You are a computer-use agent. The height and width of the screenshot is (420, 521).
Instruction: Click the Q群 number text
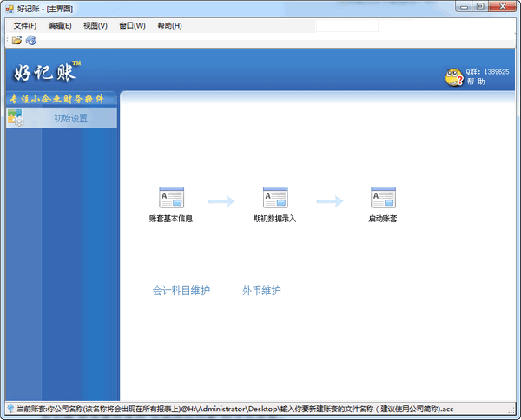click(x=487, y=72)
